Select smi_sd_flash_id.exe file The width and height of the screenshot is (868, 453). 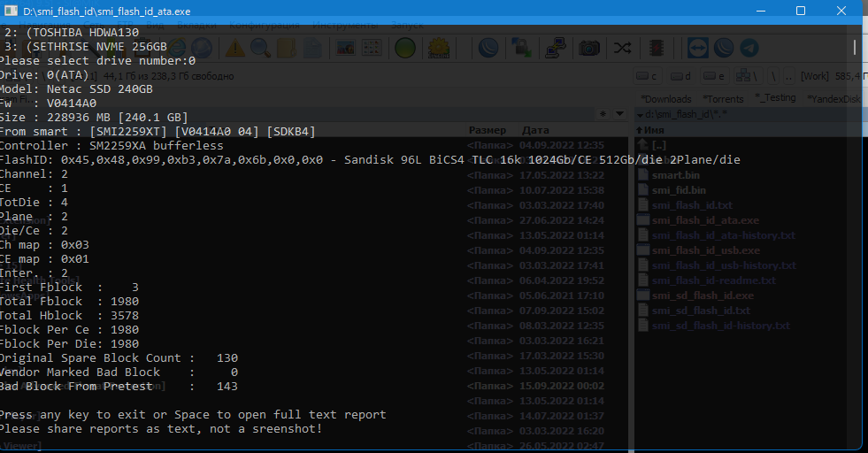pos(703,296)
